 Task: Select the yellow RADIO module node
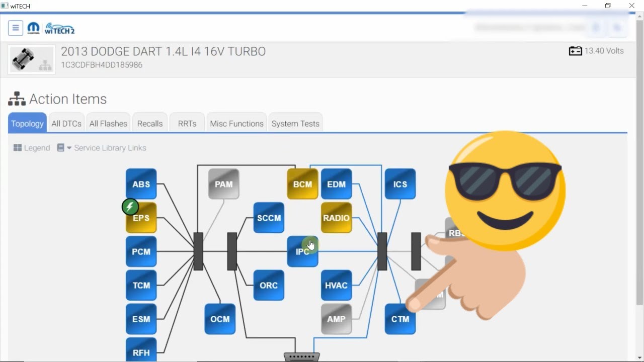(336, 218)
